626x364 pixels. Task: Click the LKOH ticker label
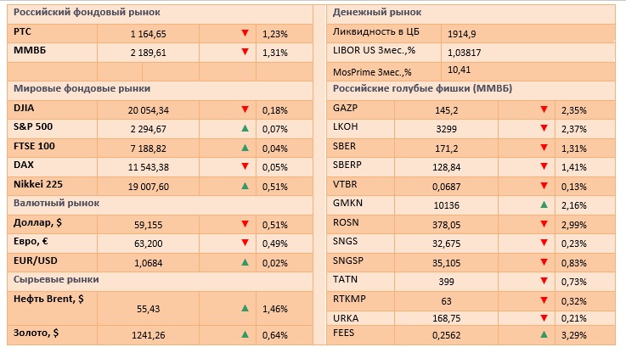click(347, 129)
